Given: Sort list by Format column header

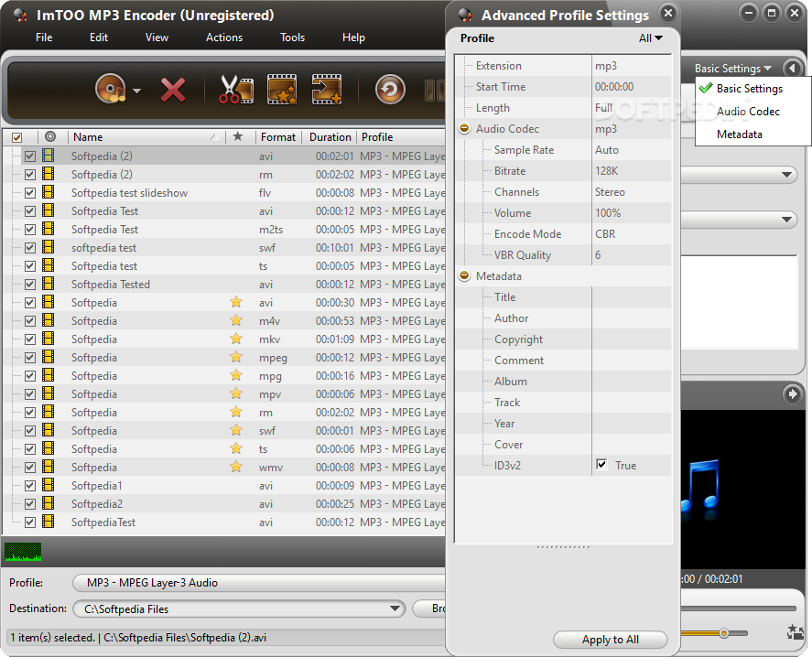Looking at the screenshot, I should (x=278, y=136).
